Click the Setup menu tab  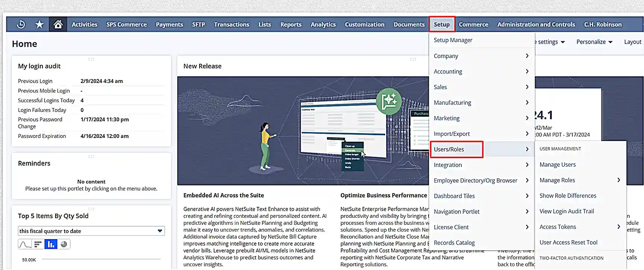(x=442, y=24)
